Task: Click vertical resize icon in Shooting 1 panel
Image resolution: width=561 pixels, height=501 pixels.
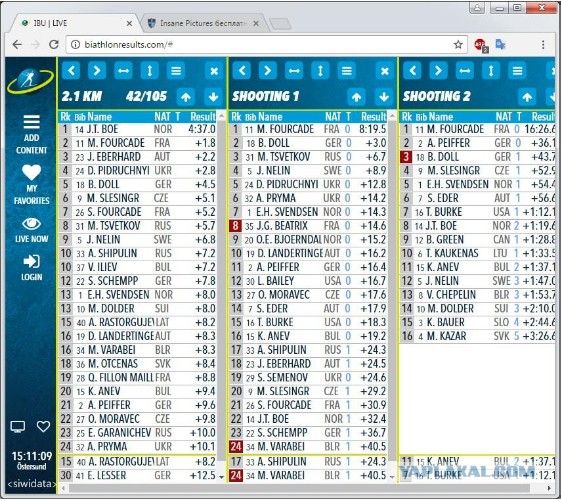Action: [320, 70]
